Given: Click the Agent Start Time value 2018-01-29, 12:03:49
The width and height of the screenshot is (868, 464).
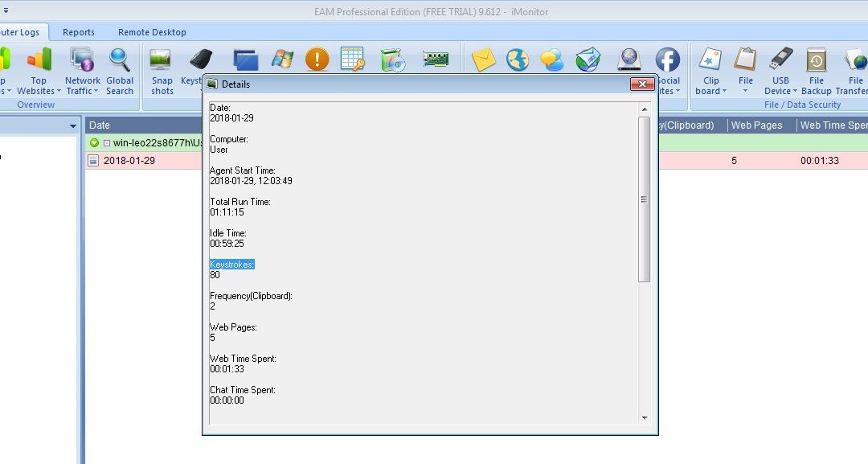Looking at the screenshot, I should coord(252,181).
